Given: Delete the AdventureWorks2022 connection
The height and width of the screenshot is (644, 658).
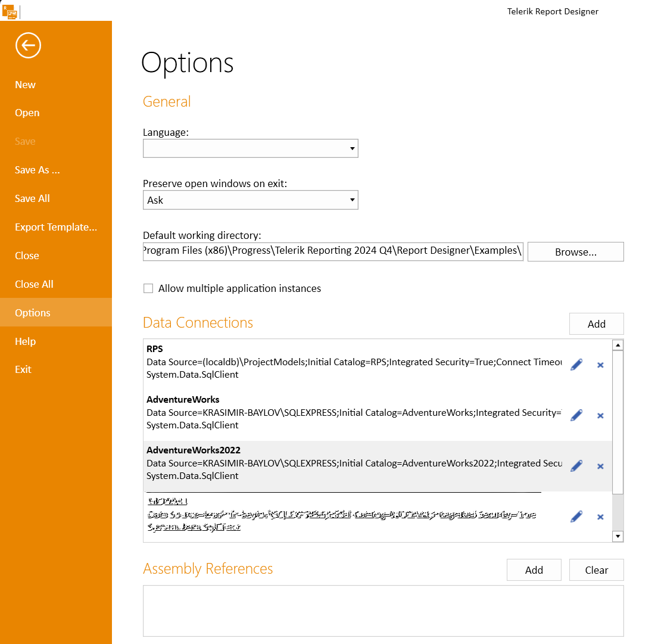Looking at the screenshot, I should click(x=600, y=466).
